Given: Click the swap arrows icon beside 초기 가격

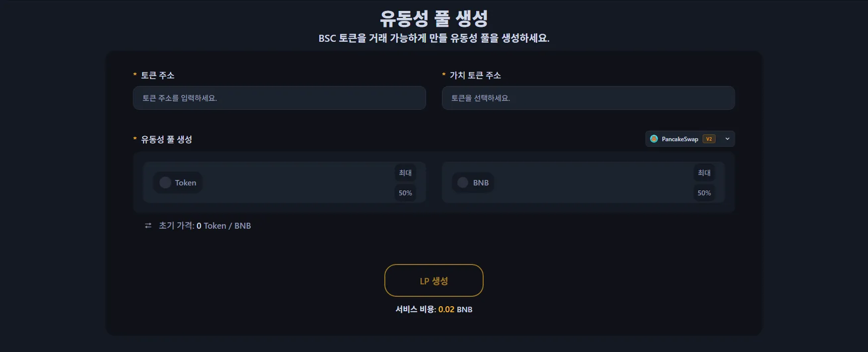Looking at the screenshot, I should click(147, 226).
